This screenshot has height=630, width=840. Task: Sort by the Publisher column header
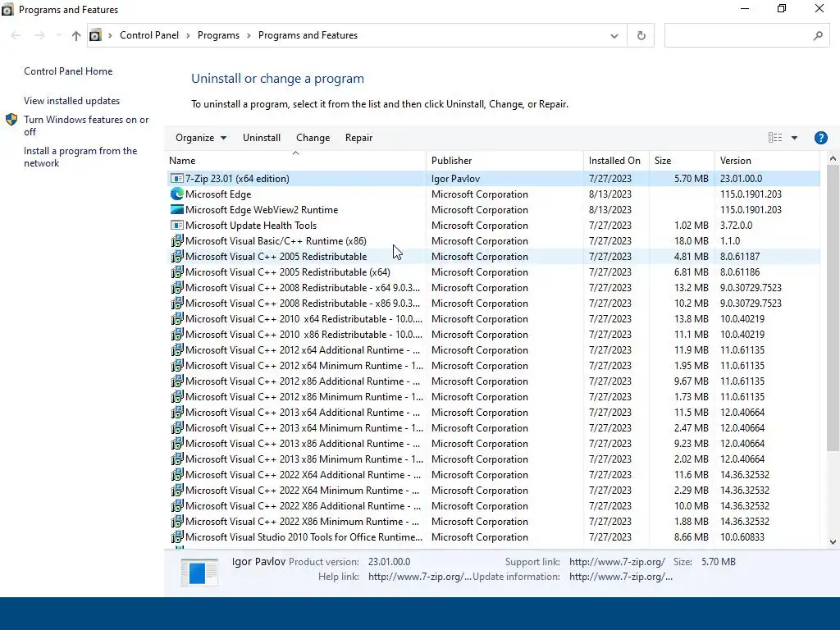(504, 160)
